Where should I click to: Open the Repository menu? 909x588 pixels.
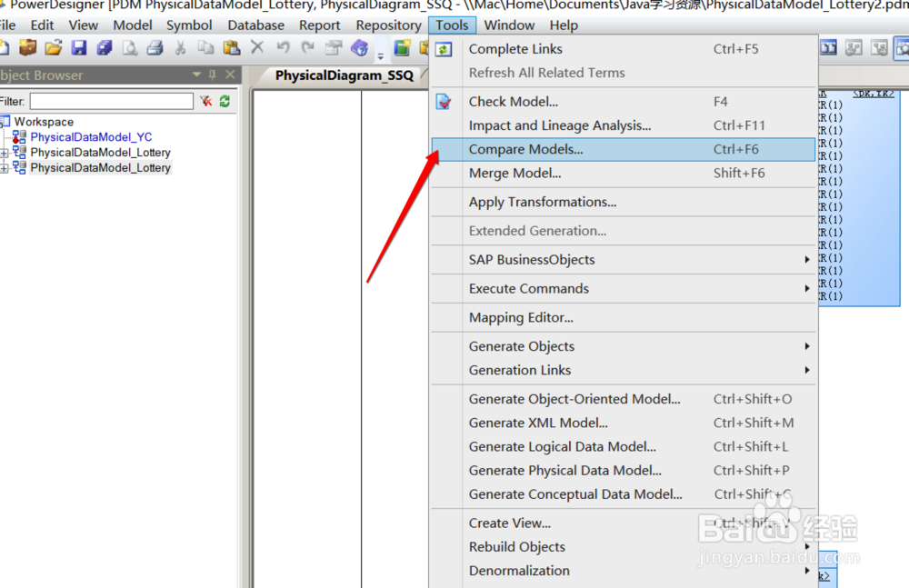pos(388,25)
